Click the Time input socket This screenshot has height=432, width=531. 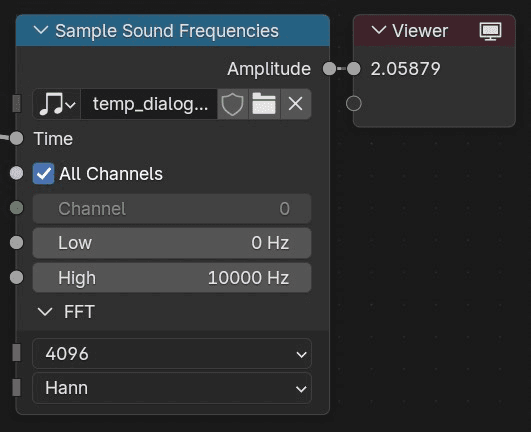16,138
